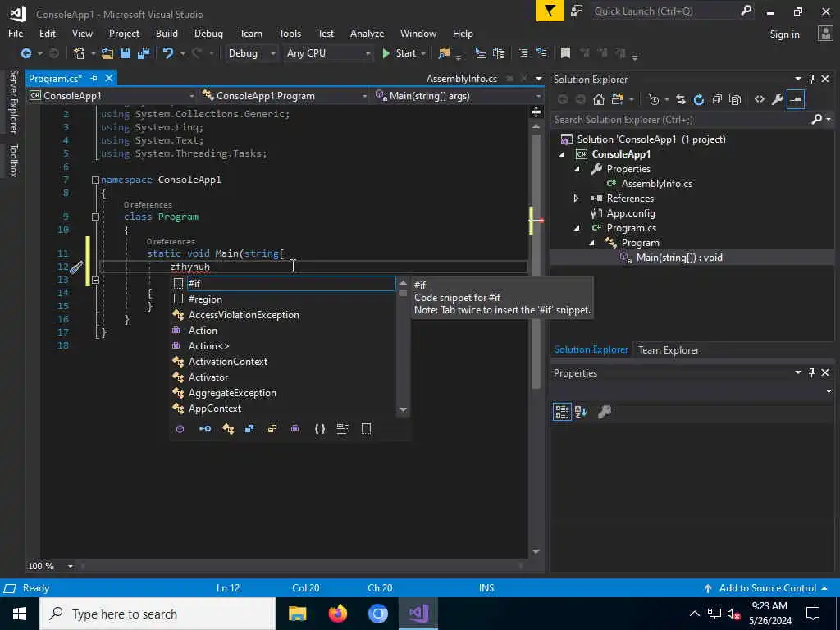The height and width of the screenshot is (630, 840).
Task: Click the Search Solution Explorer field
Action: [x=682, y=120]
